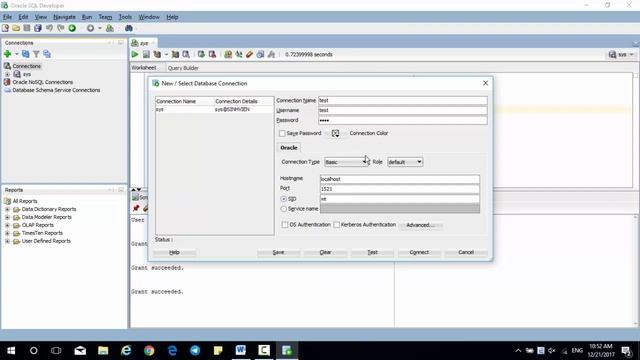Pick a Connection Color swatch

point(336,133)
